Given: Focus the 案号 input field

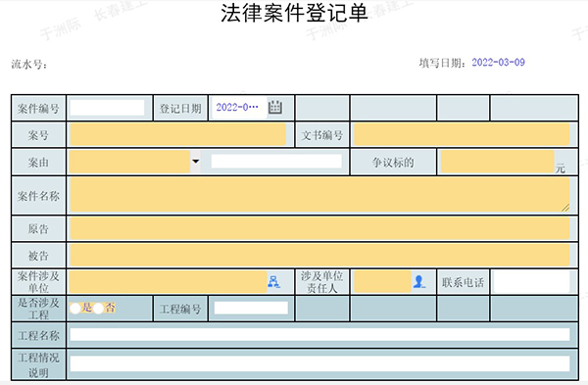Looking at the screenshot, I should coord(177,134).
